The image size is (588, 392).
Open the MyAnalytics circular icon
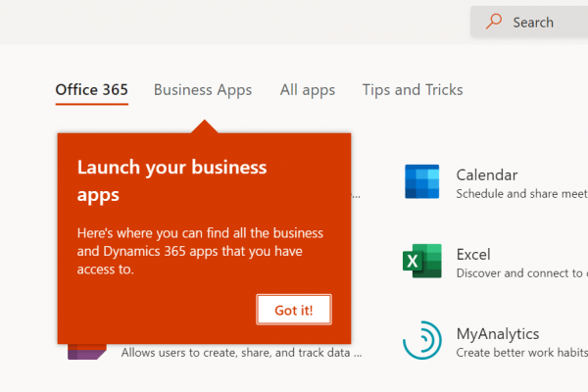422,340
